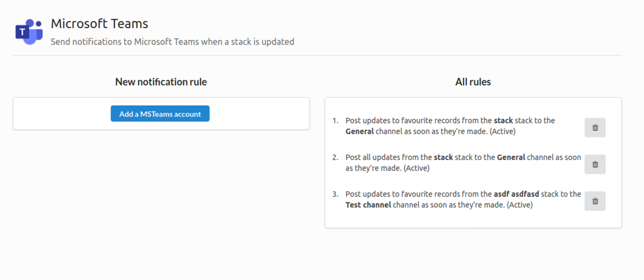The width and height of the screenshot is (644, 280).
Task: Select the New notification rule heading
Action: (161, 82)
